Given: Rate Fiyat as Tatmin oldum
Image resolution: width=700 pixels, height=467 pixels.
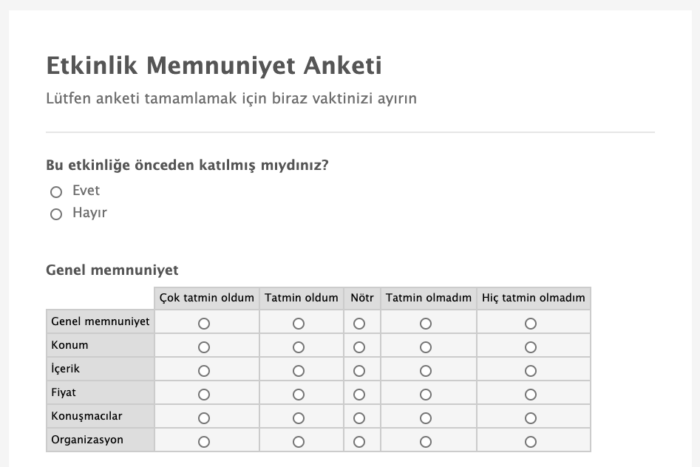Looking at the screenshot, I should pos(298,394).
